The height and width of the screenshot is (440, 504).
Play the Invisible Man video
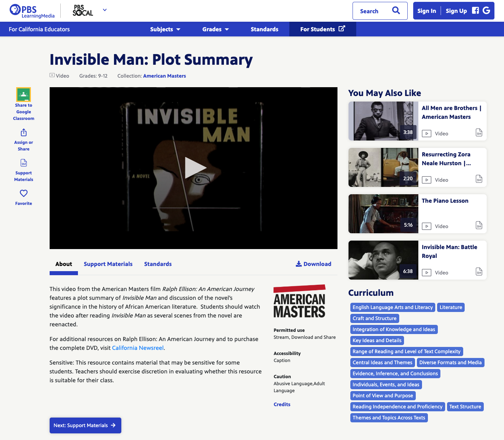pos(195,167)
